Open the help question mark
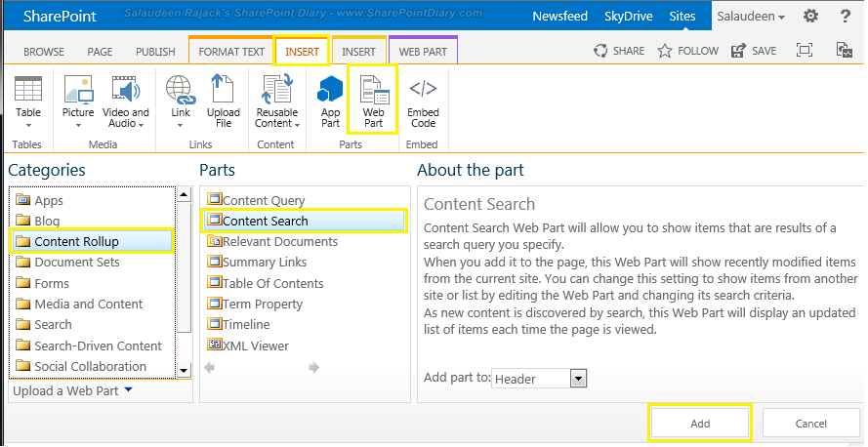This screenshot has height=447, width=868. tap(846, 16)
